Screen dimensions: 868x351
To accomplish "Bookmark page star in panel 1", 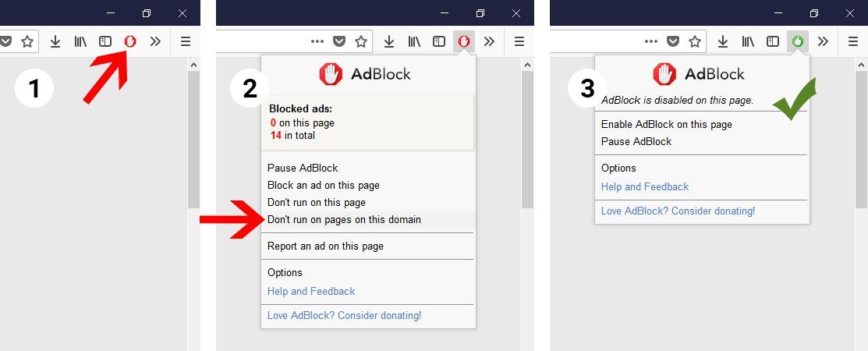I will [27, 41].
